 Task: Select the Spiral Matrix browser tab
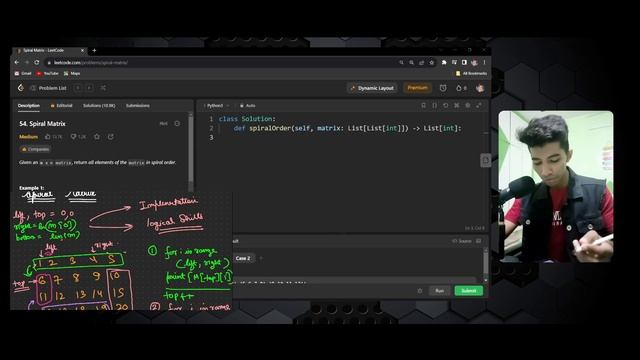(x=48, y=50)
